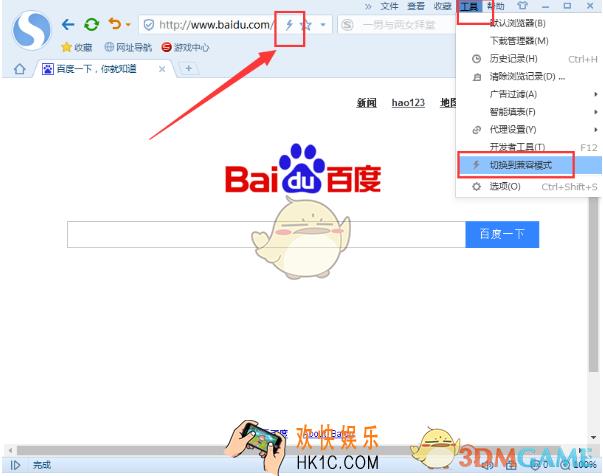Viewport: 603px width, 476px height.
Task: Open the 收藏 menu in menu bar
Action: click(442, 6)
